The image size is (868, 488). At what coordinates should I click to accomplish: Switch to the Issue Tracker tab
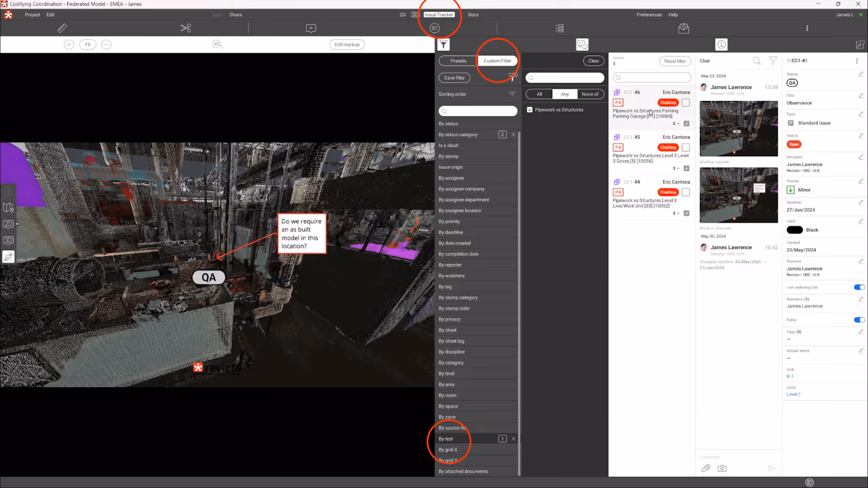click(438, 15)
